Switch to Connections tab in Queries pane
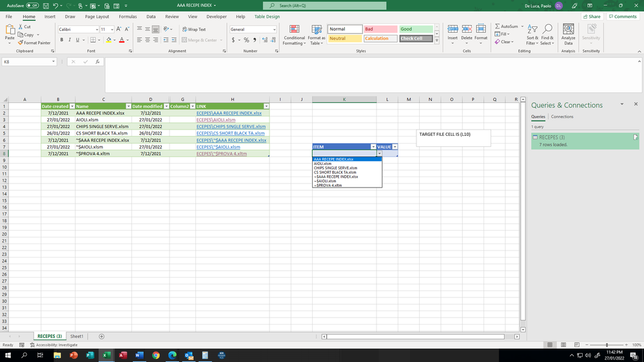 562,117
